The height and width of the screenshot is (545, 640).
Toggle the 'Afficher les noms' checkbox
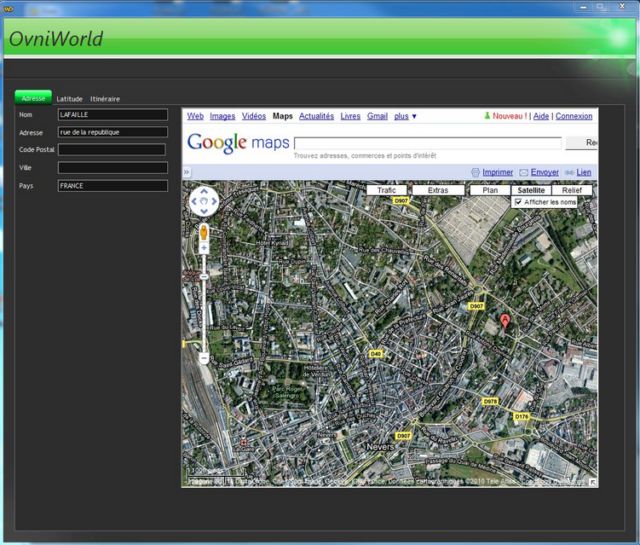click(x=518, y=202)
